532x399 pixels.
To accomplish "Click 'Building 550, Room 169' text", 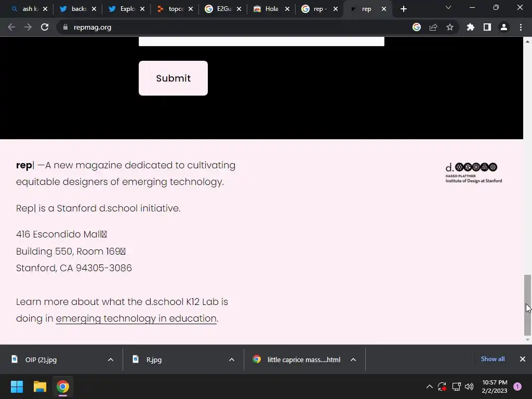I will click(x=71, y=251).
